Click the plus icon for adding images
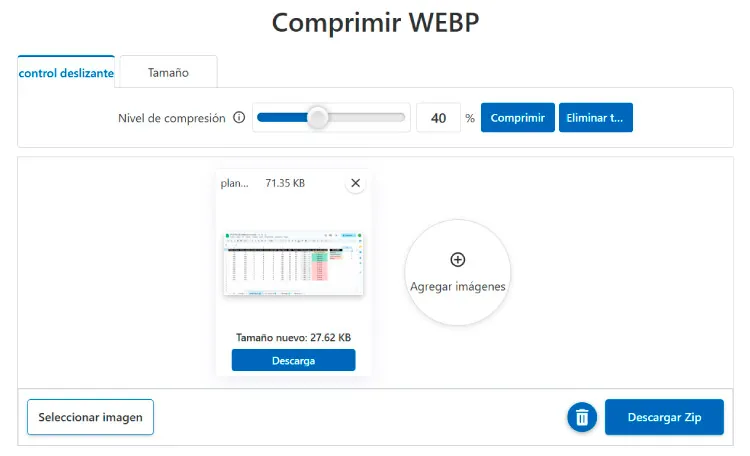 (x=458, y=259)
